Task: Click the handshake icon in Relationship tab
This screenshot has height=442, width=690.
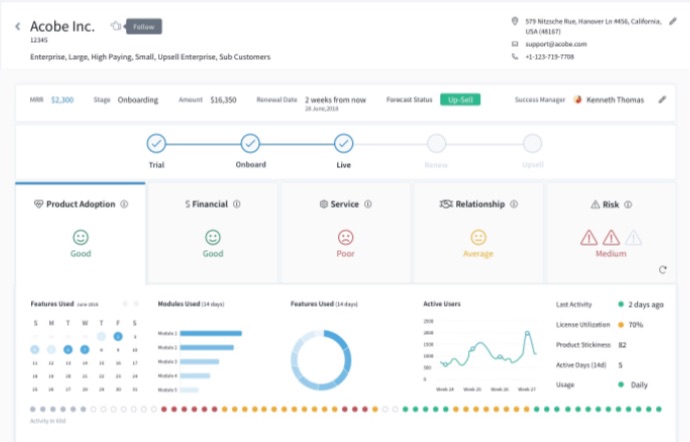Action: pos(446,204)
